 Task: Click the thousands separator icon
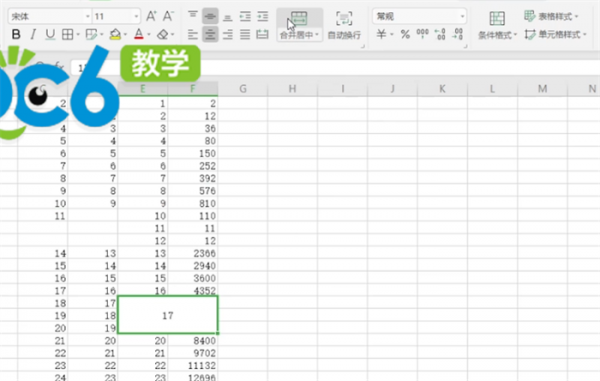pos(422,34)
